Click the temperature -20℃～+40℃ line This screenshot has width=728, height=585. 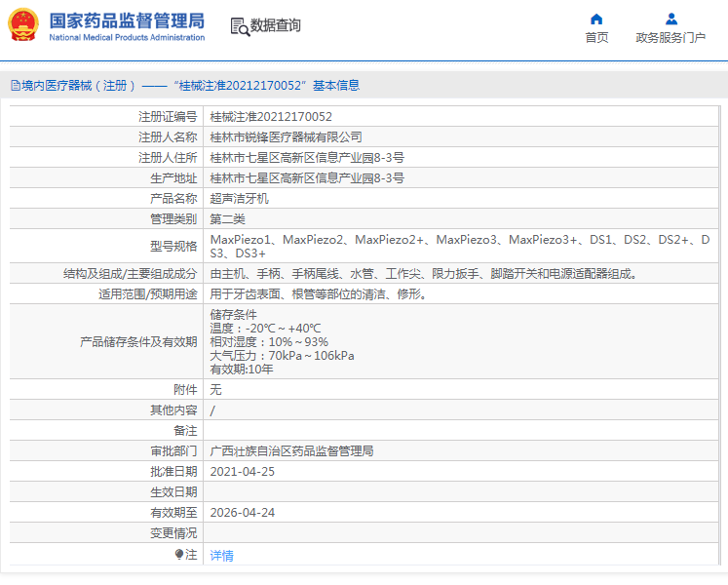(265, 328)
